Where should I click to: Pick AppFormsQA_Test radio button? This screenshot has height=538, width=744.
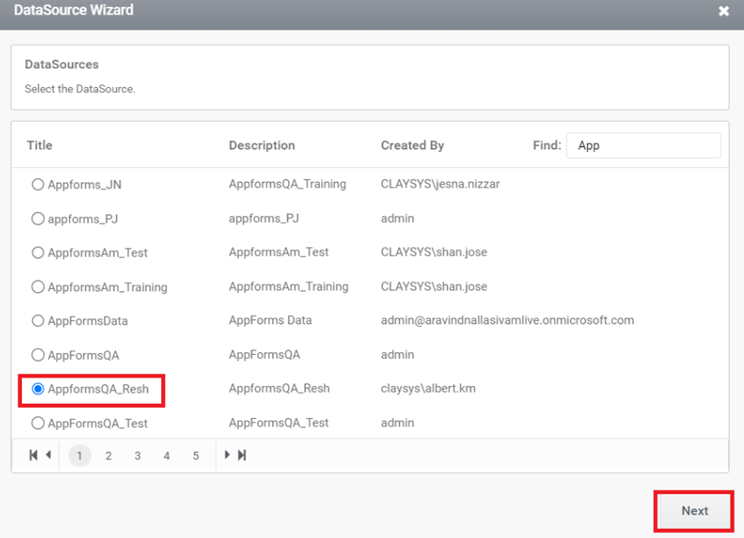point(37,423)
